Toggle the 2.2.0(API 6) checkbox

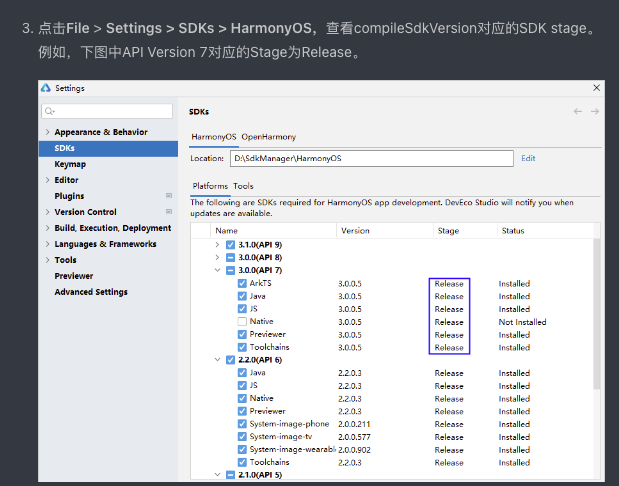click(x=231, y=360)
